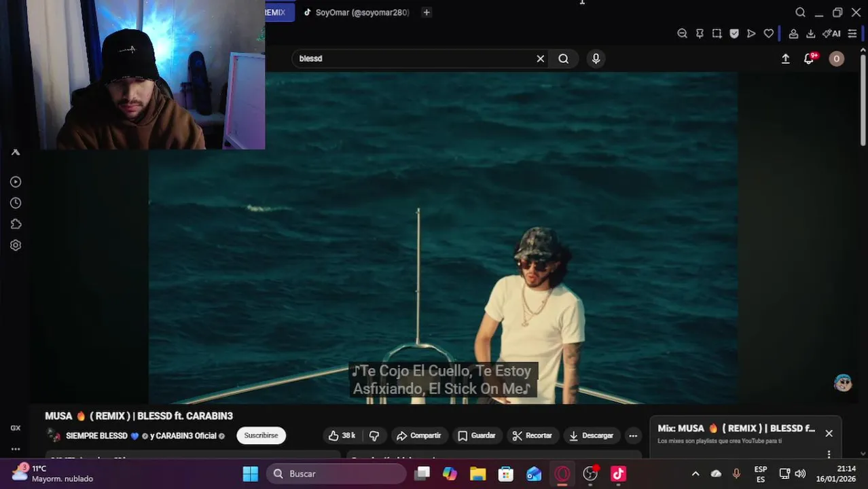Open Mix playlist three-dots options
Image resolution: width=868 pixels, height=489 pixels.
pos(829,454)
